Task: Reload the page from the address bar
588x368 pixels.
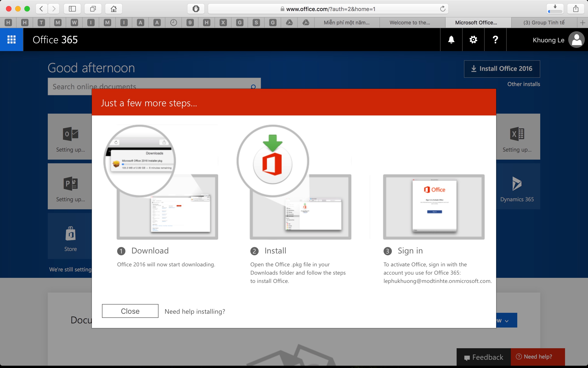Action: [443, 9]
